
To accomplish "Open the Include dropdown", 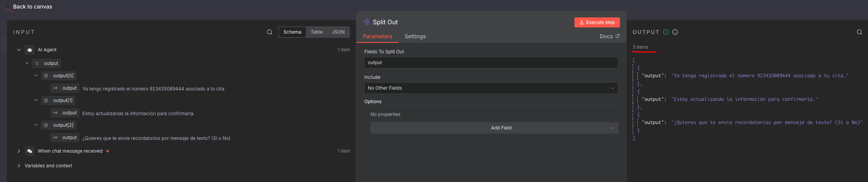I will (491, 88).
